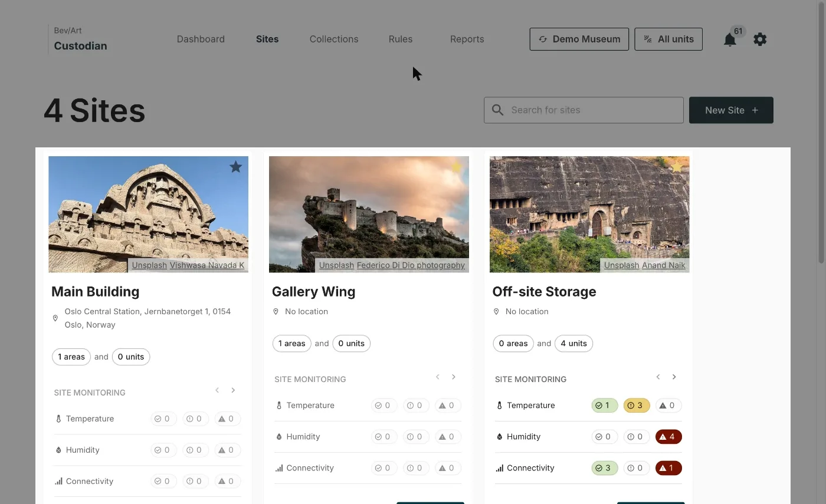Open settings gear icon
826x504 pixels.
[760, 39]
